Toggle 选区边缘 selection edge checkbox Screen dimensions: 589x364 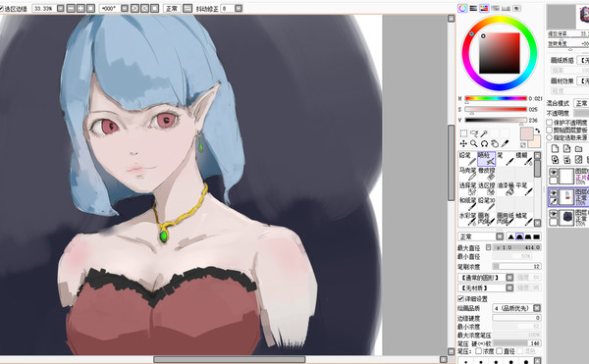1,8
